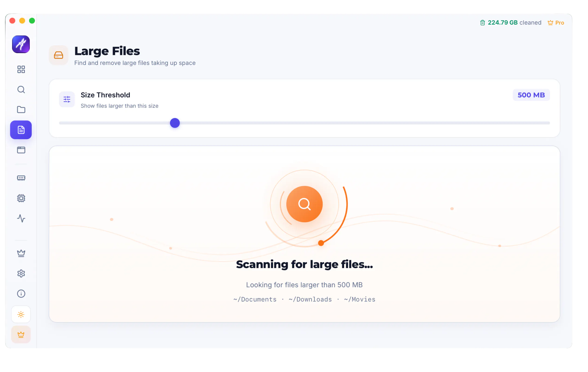588x372 pixels.
Task: Click the Pro crown badge
Action: 556,23
